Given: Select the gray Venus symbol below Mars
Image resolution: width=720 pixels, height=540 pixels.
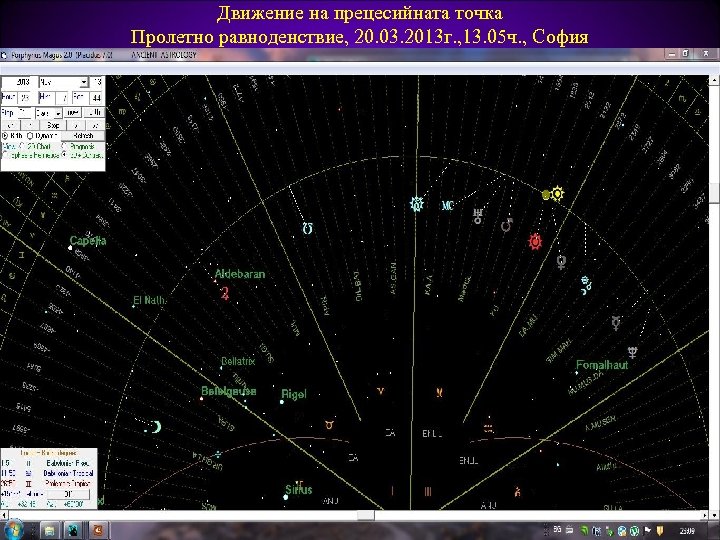Looking at the screenshot, I should coord(561,262).
